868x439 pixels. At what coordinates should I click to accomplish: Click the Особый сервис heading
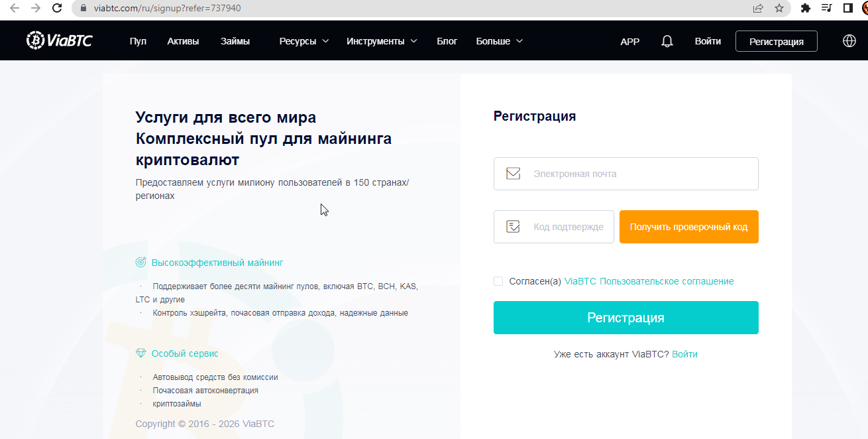185,353
